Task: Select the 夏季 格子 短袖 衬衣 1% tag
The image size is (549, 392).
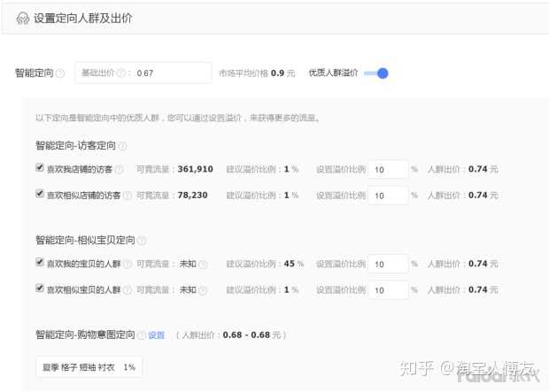Action: pyautogui.click(x=89, y=367)
